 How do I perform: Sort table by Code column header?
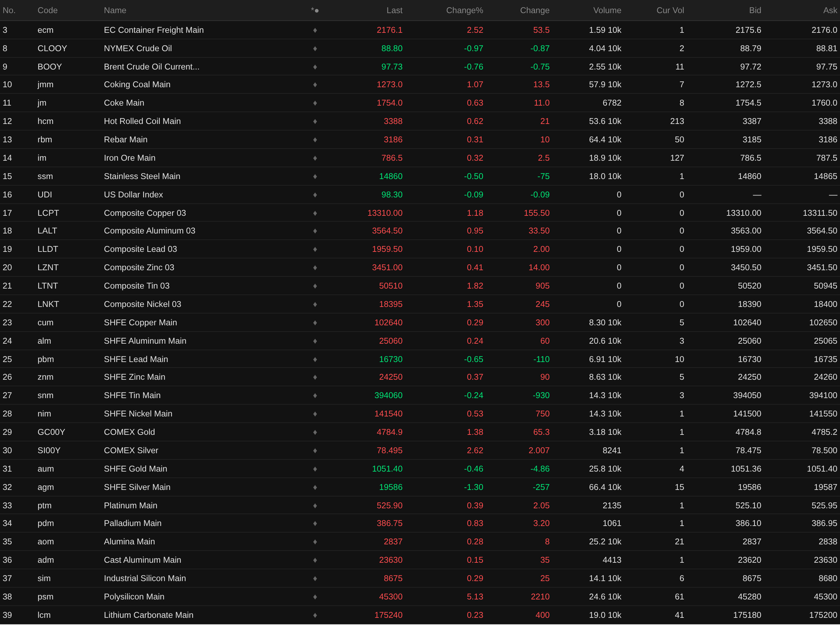click(48, 10)
